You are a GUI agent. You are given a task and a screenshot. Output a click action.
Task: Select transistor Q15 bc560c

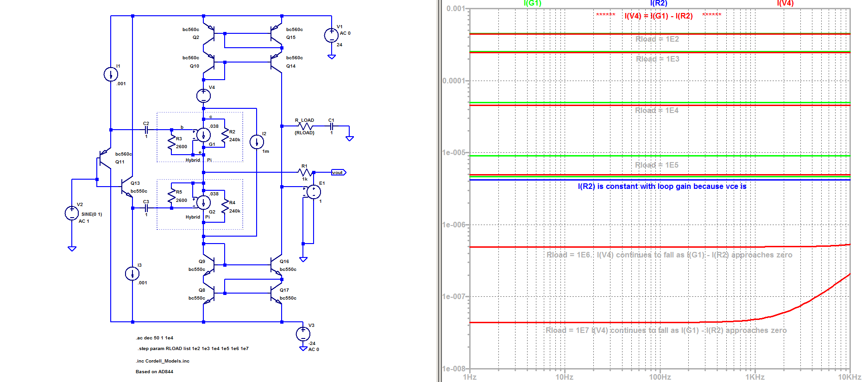pyautogui.click(x=276, y=34)
